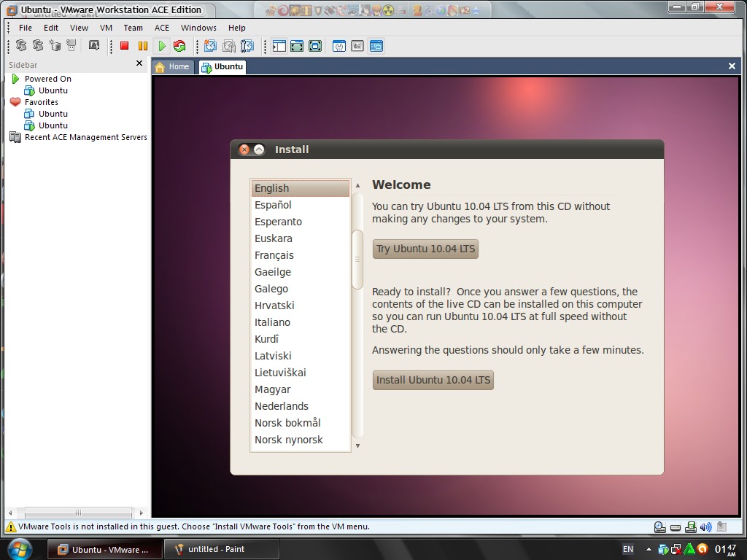Screen dimensions: 747x560
Task: Click the Reset virtual machine icon
Action: pos(179,46)
